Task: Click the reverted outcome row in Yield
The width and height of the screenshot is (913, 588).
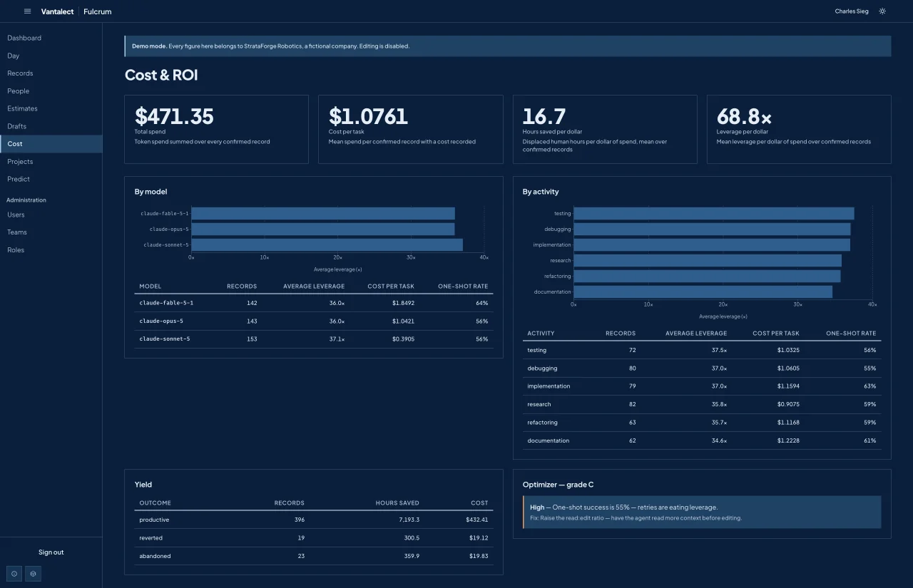Action: [x=314, y=538]
